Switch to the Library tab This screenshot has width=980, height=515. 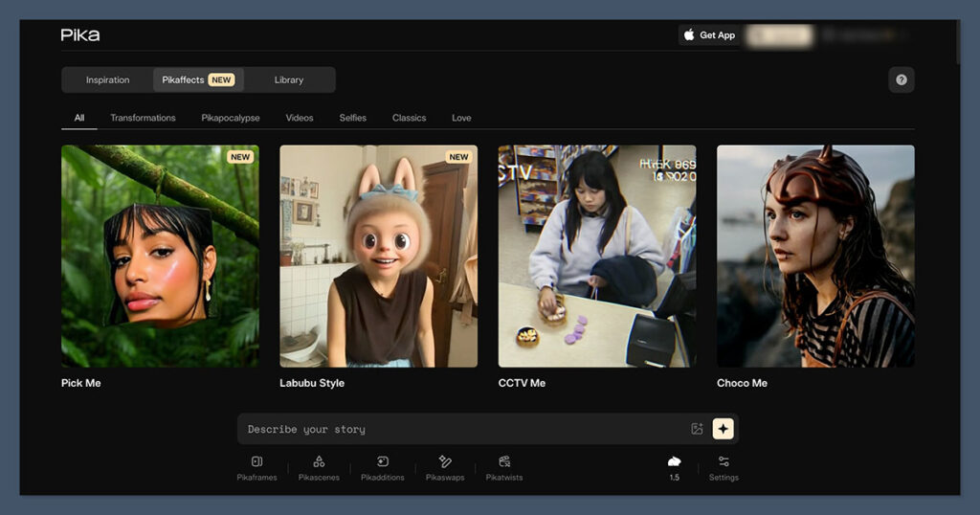[x=289, y=80]
